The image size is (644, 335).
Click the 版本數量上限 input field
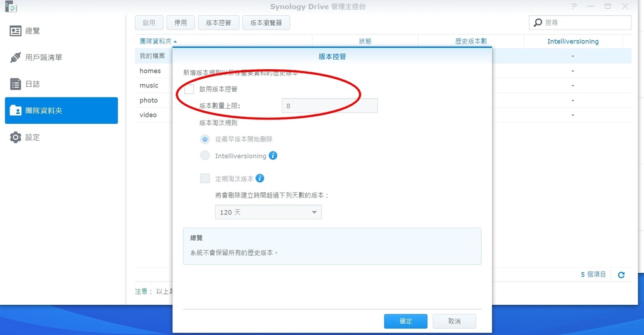coord(330,106)
